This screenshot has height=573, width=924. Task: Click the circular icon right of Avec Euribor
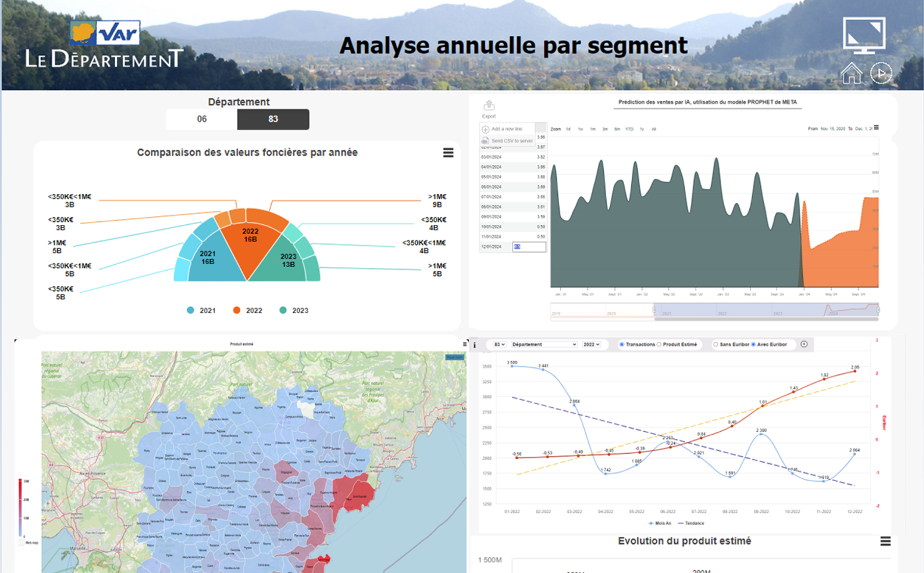pos(804,344)
